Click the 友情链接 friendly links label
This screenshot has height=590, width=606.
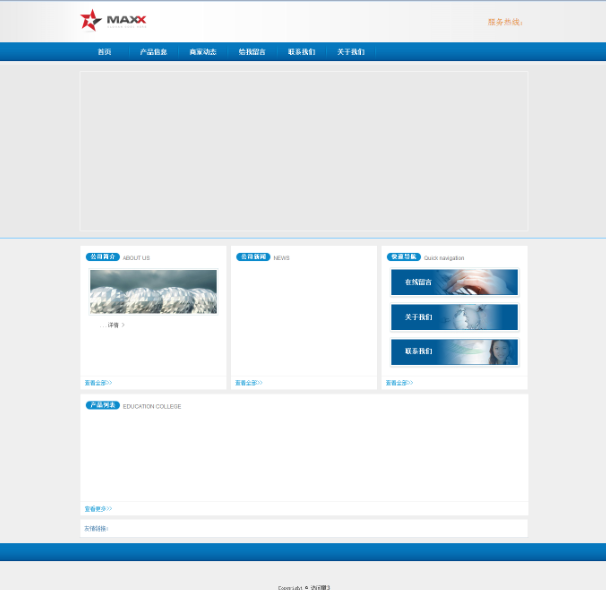[95, 528]
